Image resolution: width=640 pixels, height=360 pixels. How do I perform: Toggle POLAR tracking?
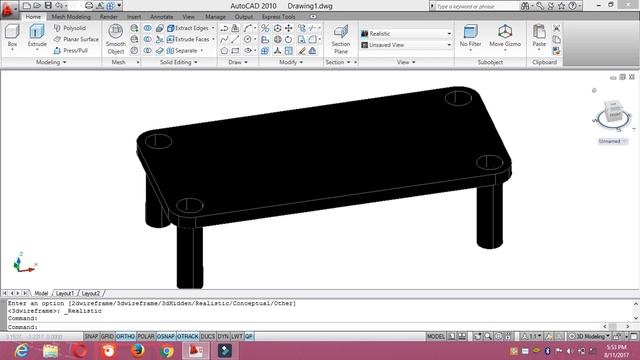(146, 336)
